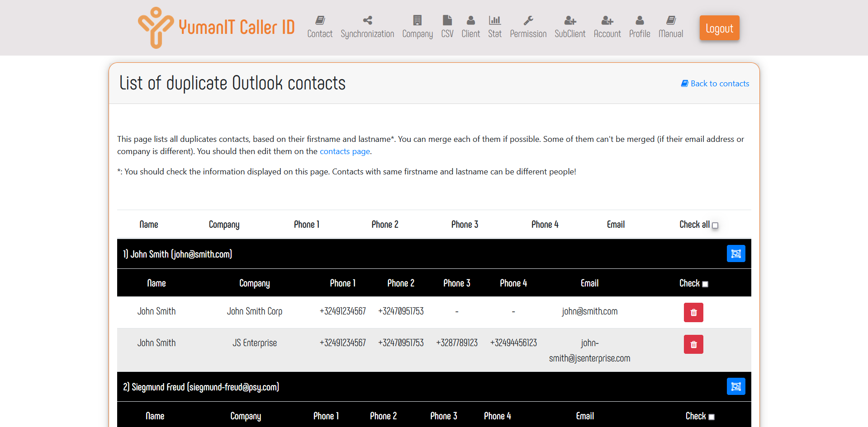This screenshot has width=868, height=427.
Task: Follow the Back to contacts link
Action: (715, 84)
